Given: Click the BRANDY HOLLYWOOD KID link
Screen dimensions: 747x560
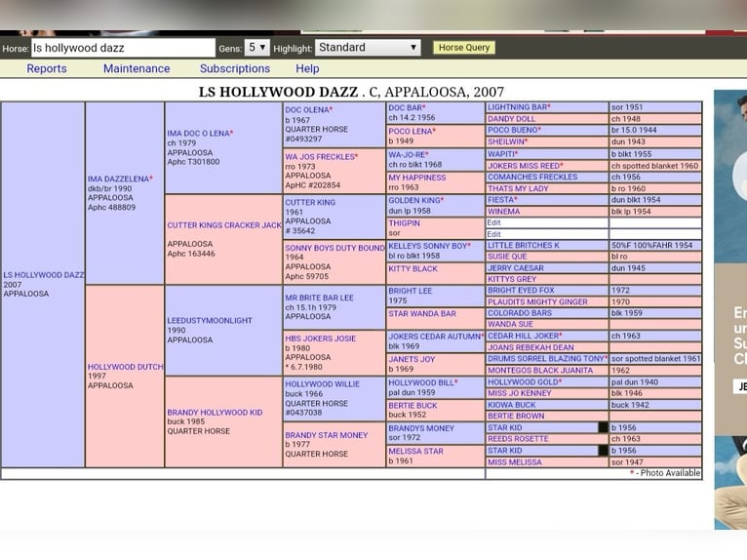Looking at the screenshot, I should pyautogui.click(x=215, y=413).
